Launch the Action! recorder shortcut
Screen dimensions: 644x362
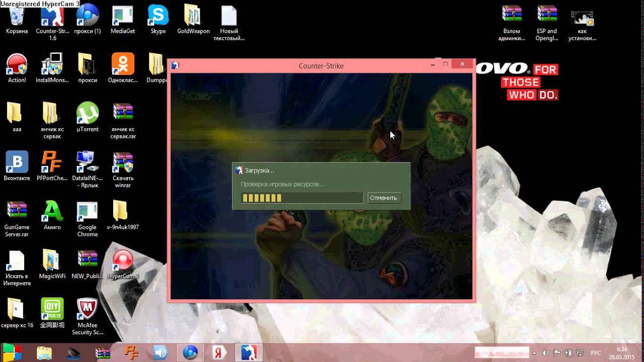click(x=17, y=68)
